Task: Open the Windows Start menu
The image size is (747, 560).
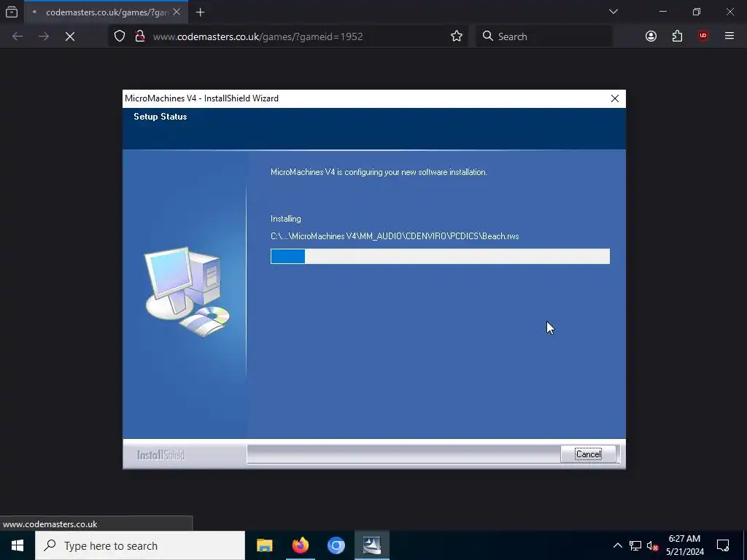Action: pos(18,545)
